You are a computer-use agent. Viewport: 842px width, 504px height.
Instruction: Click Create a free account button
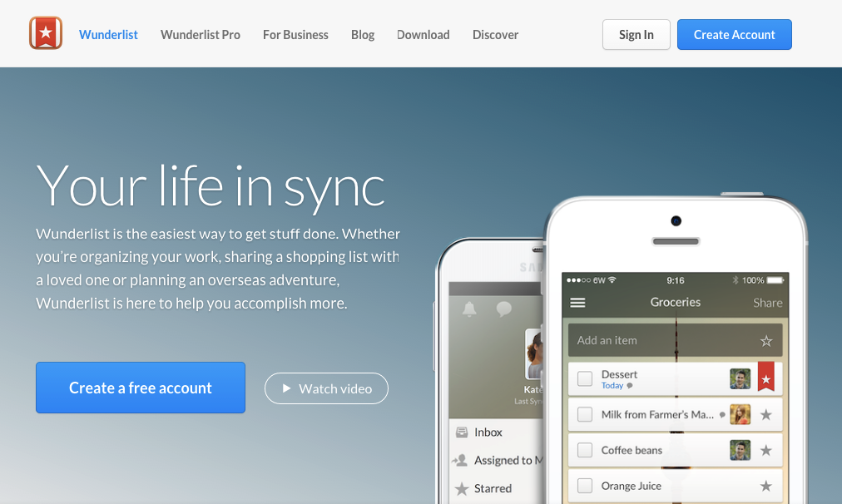tap(141, 388)
